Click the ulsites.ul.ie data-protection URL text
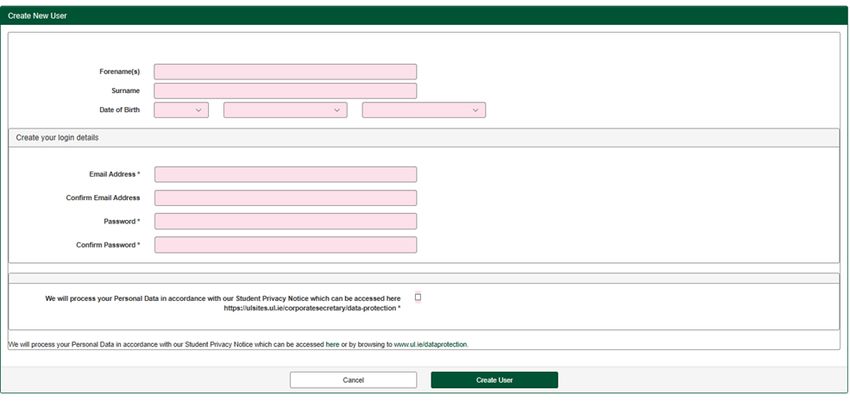The width and height of the screenshot is (850, 401). [x=310, y=308]
